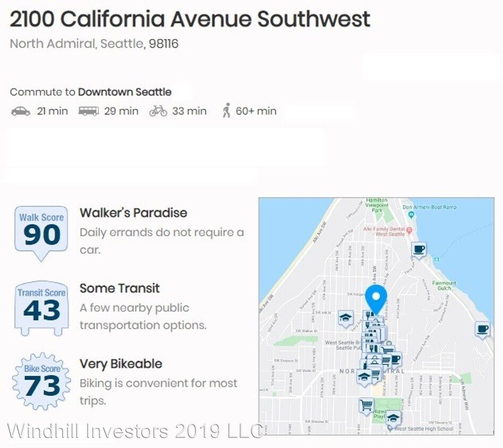Click the Don Armeni Boat Ramp marker
503x448 pixels.
(x=411, y=214)
